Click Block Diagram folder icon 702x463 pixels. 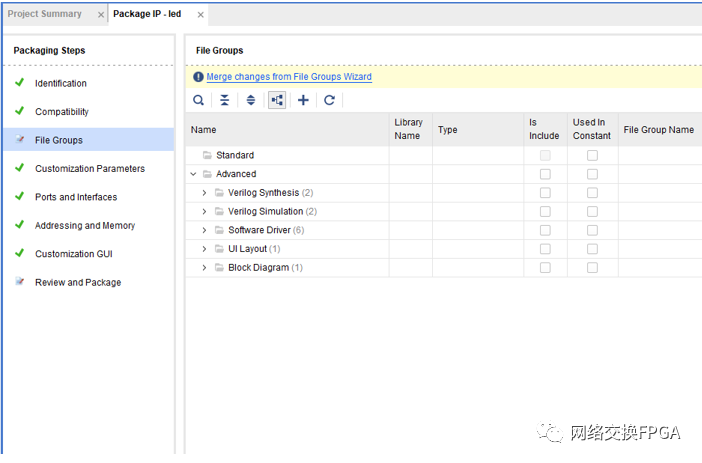219,268
